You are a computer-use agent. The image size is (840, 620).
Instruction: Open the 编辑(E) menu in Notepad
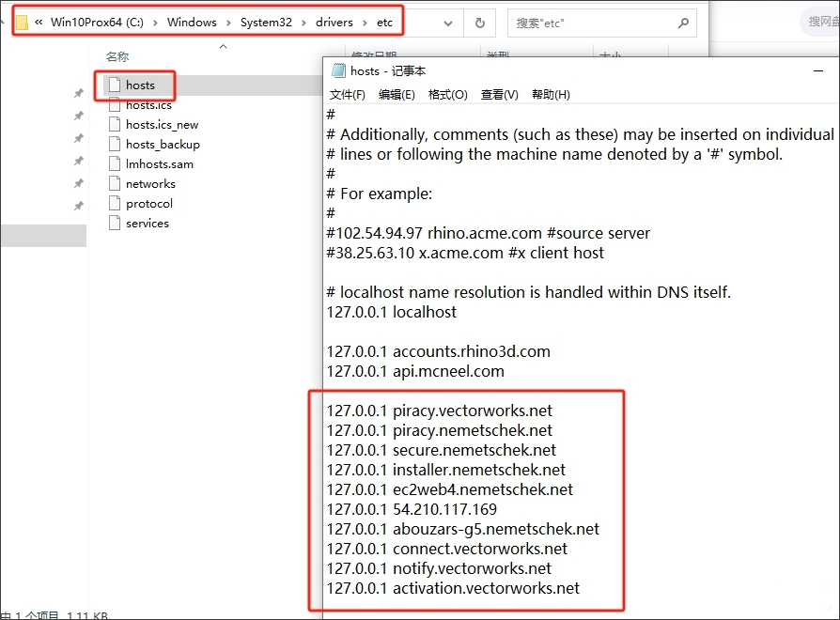pyautogui.click(x=397, y=95)
